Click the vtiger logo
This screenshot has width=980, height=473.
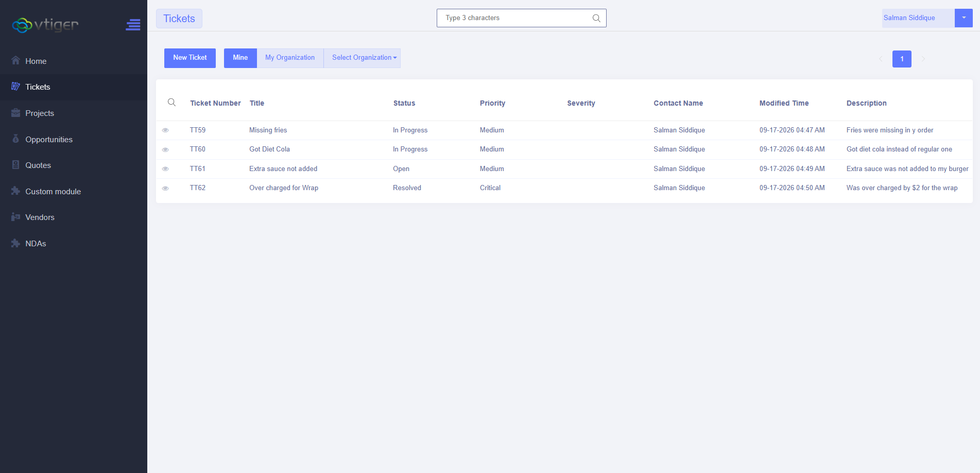[x=45, y=24]
